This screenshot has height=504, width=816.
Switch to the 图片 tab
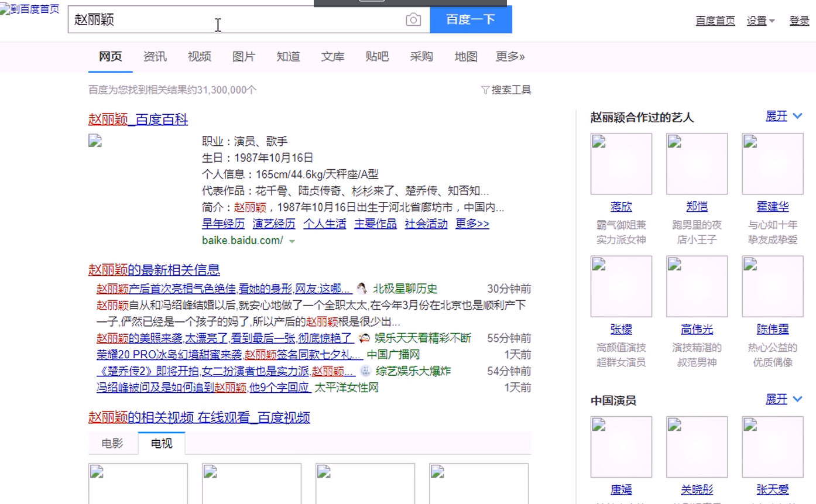point(244,57)
